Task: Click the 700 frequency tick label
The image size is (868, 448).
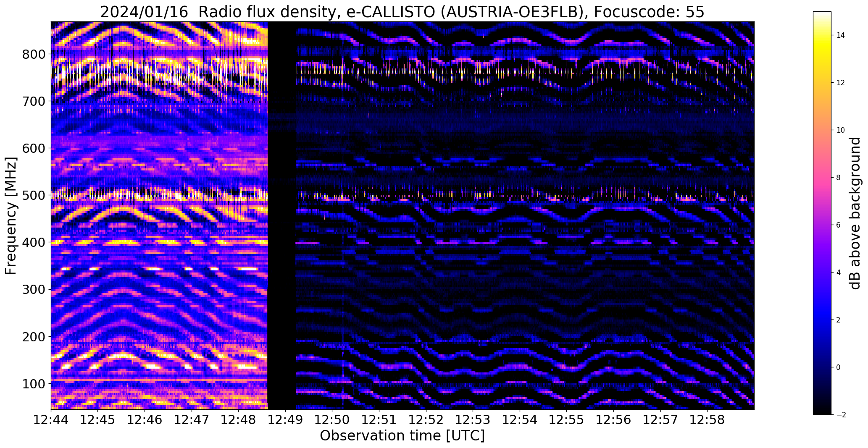Action: [33, 101]
